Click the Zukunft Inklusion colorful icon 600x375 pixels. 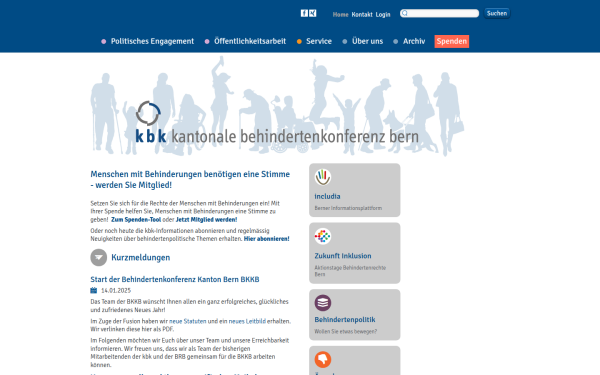coord(323,236)
